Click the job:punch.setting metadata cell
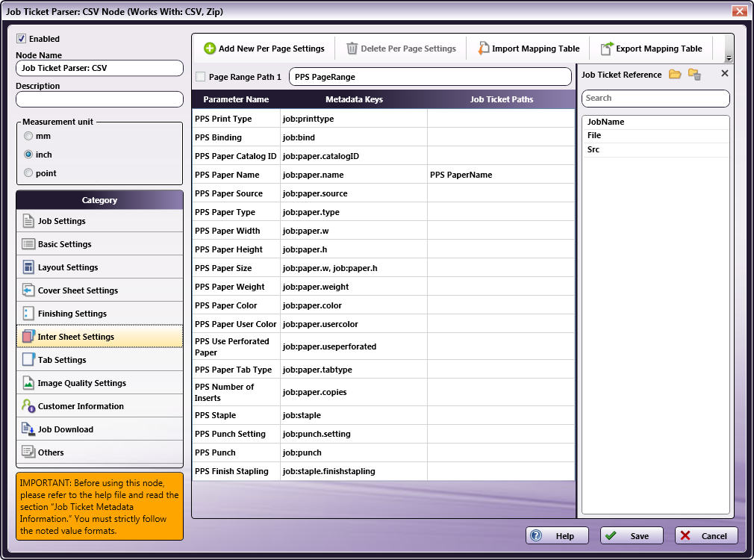 point(353,434)
